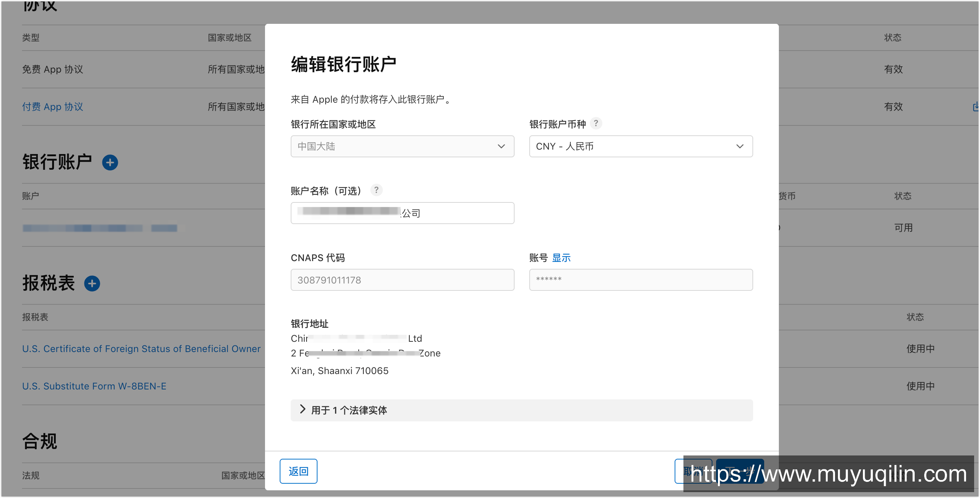Open U.S. Substitute Form W-8BEN-E link
This screenshot has height=498, width=980.
(94, 386)
